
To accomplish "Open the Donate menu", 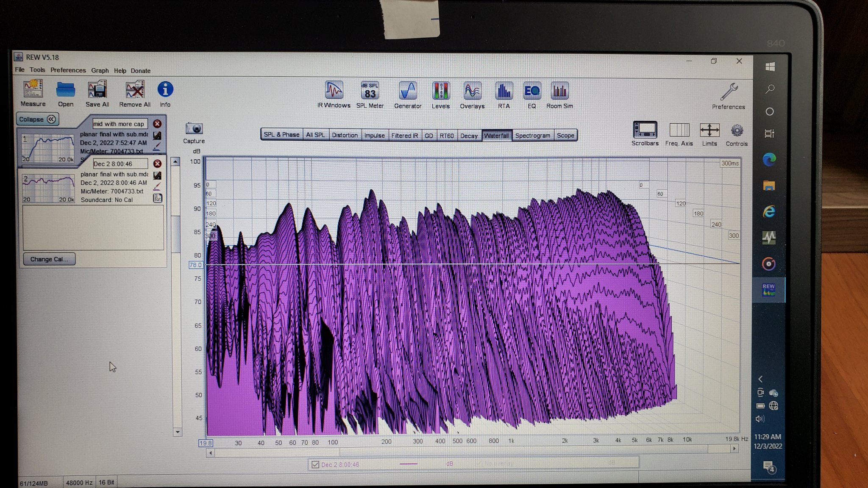I will [140, 71].
